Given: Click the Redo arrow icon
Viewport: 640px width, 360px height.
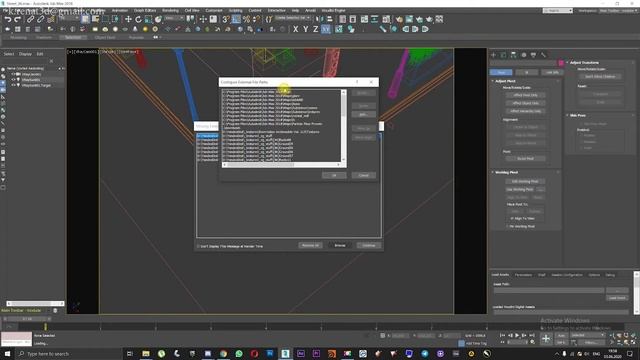Looking at the screenshot, I should pyautogui.click(x=18, y=19).
